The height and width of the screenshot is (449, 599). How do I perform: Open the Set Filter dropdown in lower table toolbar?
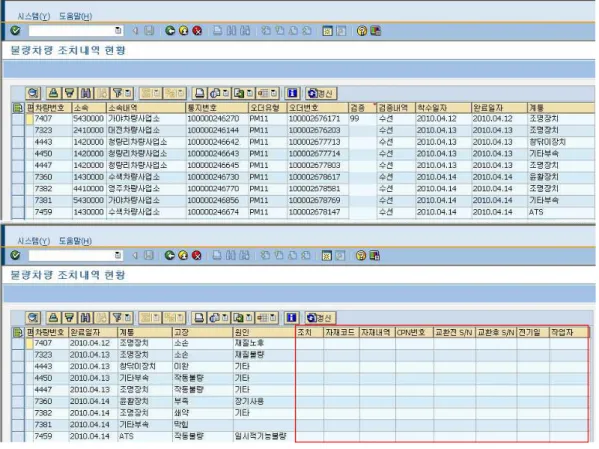127,318
